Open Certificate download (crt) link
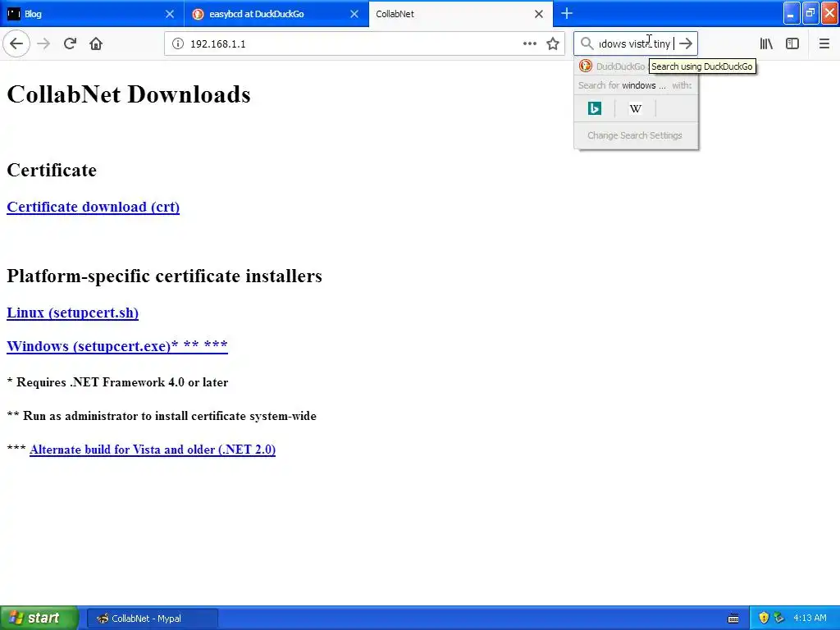This screenshot has height=630, width=840. [94, 207]
